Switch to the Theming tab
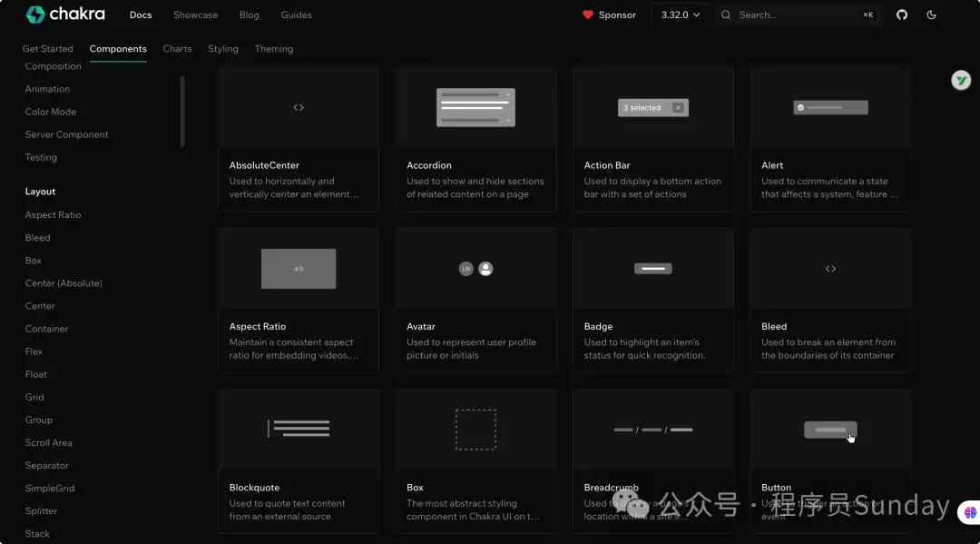980x544 pixels. click(274, 48)
